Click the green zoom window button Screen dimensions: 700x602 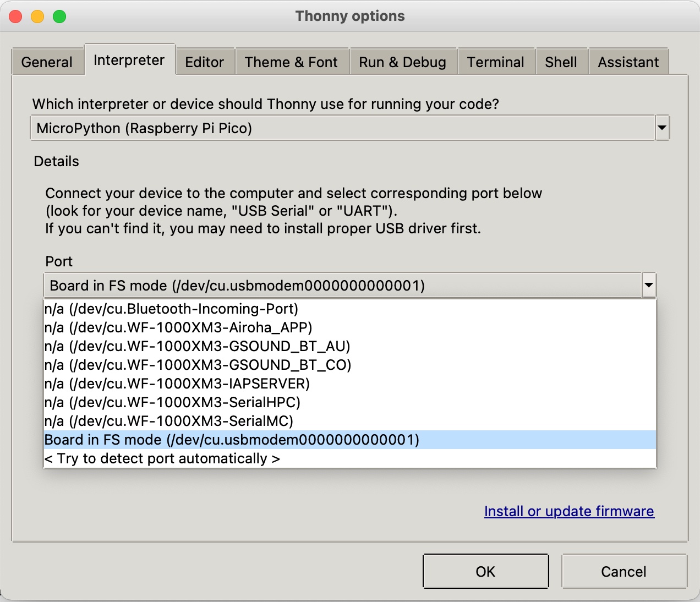59,17
